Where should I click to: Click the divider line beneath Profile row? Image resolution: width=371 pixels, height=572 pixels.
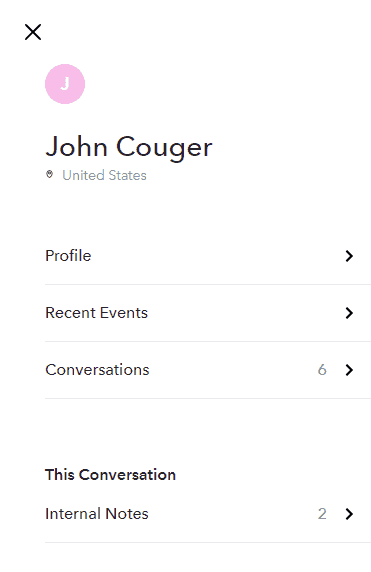(x=208, y=285)
